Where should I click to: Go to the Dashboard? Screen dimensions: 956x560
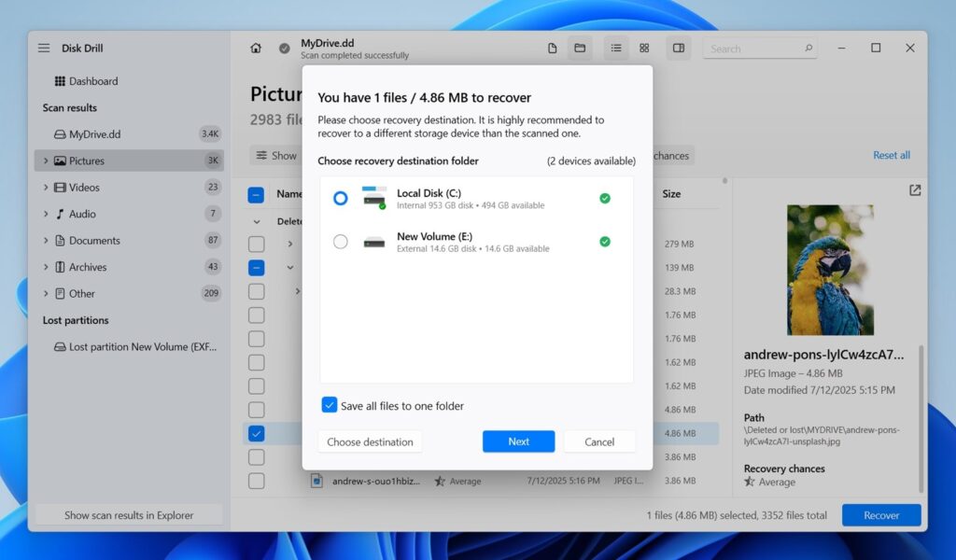[91, 81]
